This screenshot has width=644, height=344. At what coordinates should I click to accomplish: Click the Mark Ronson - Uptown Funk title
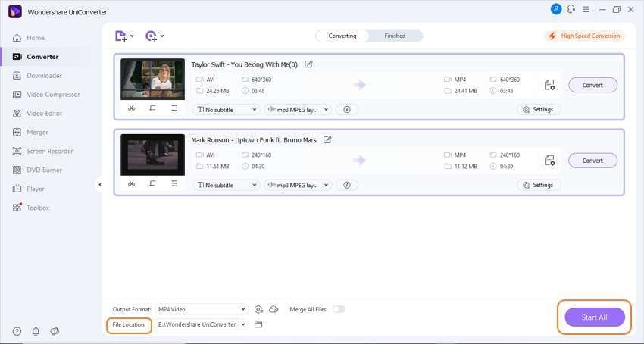pyautogui.click(x=254, y=140)
